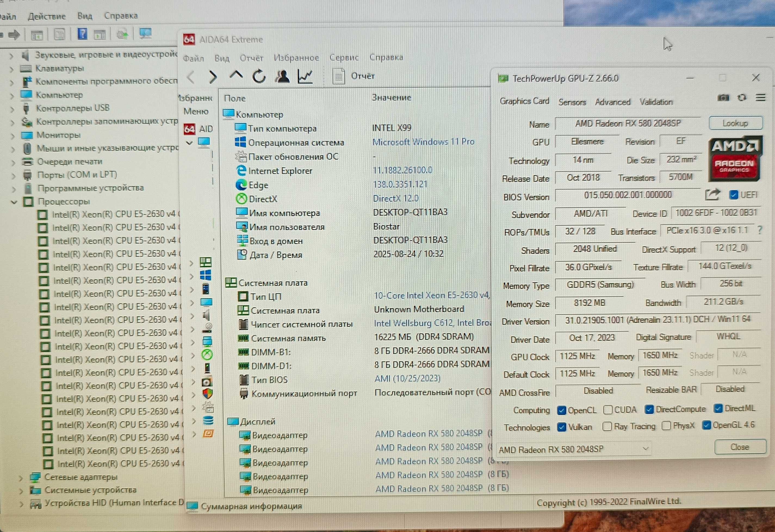Toggle the DirectCompute checkbox
The height and width of the screenshot is (532, 775).
[x=649, y=410]
